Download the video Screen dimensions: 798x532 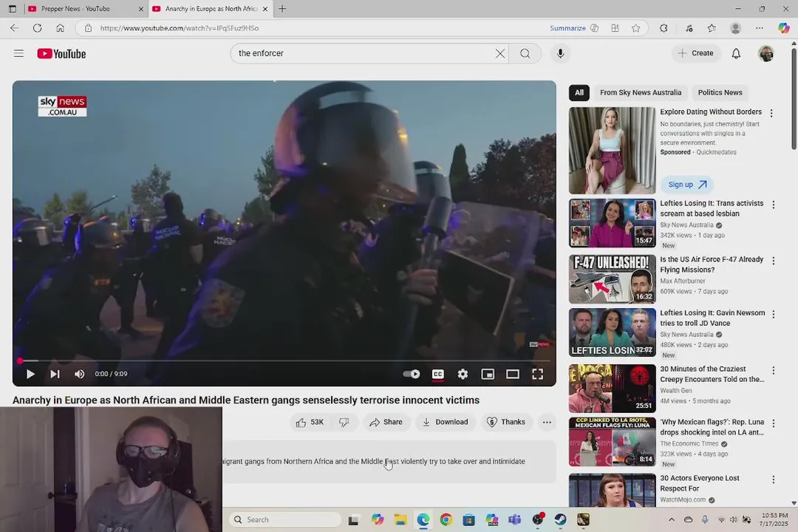pyautogui.click(x=446, y=422)
